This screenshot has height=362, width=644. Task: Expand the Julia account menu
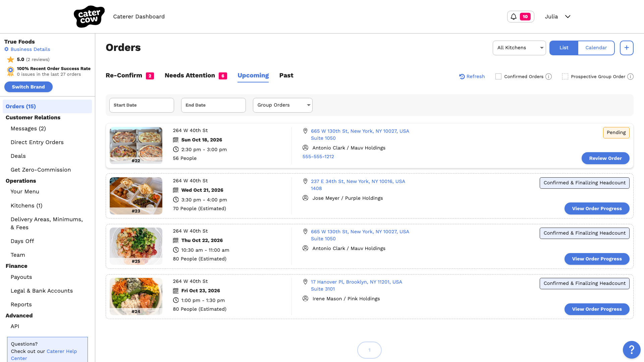pos(557,16)
